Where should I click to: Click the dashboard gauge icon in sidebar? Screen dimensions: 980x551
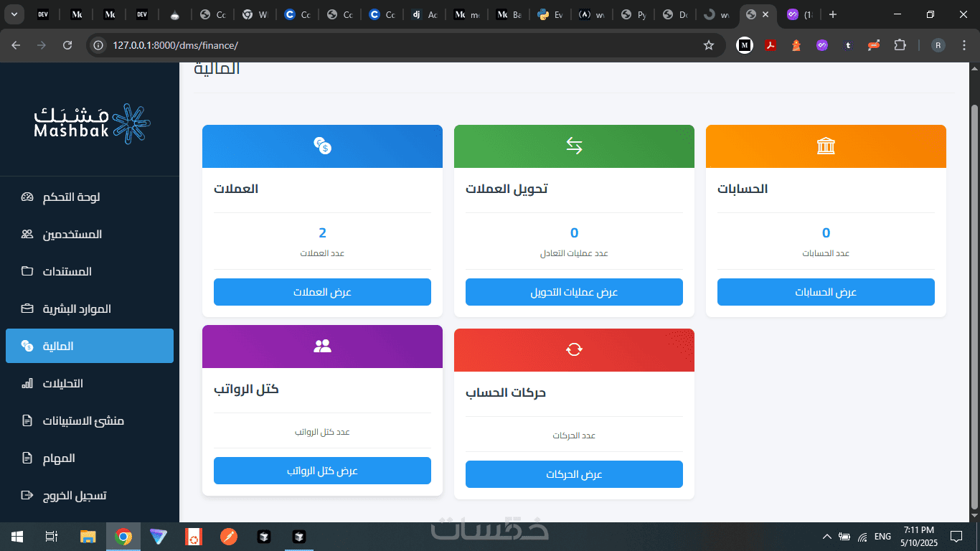(x=27, y=197)
